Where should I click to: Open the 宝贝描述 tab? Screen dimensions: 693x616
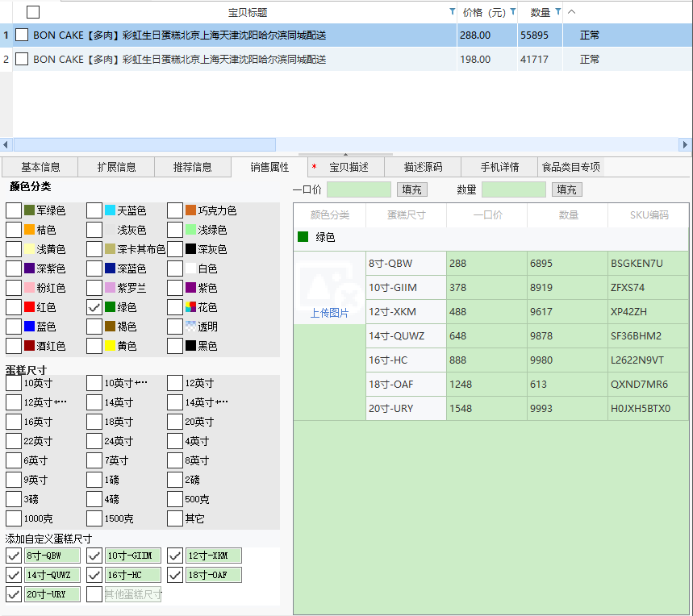[349, 167]
